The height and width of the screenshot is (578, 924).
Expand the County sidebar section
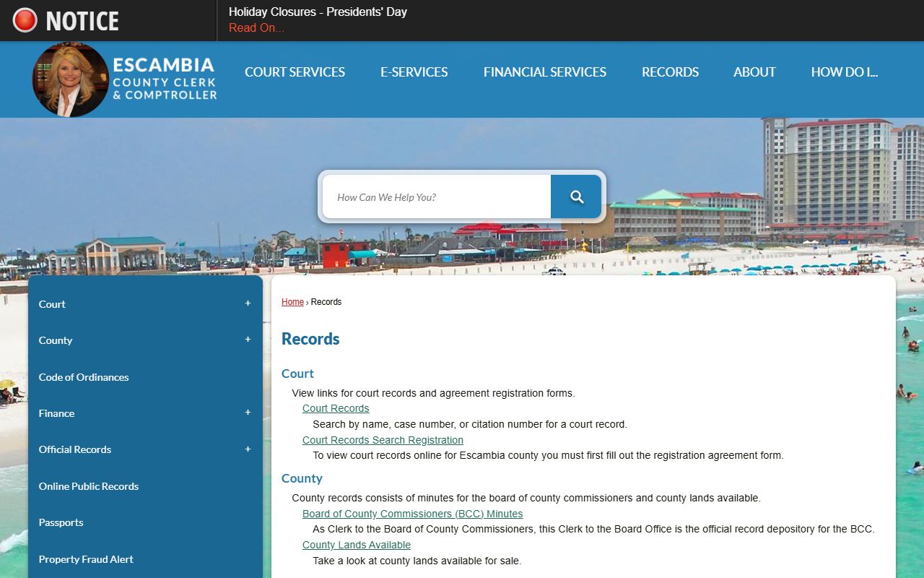248,340
